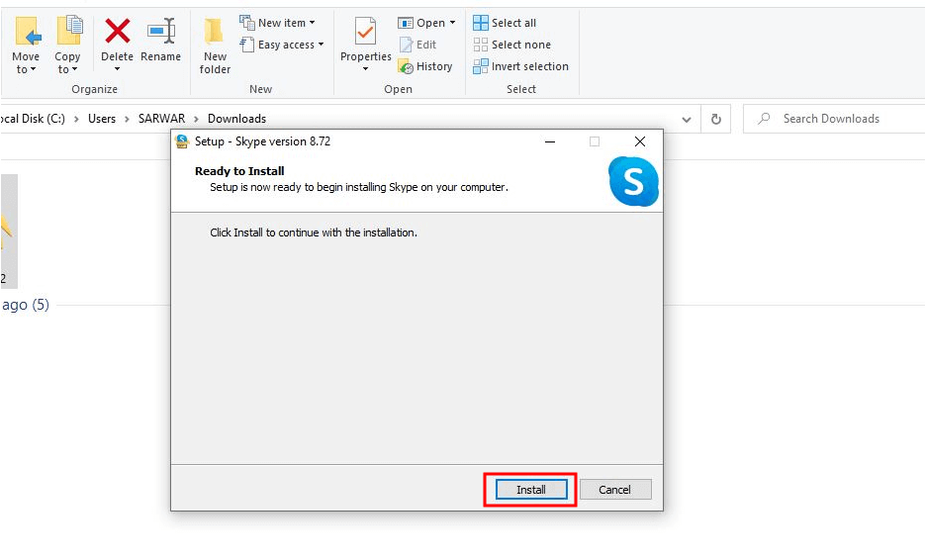The image size is (925, 560).
Task: Expand the Delete dropdown arrow
Action: pos(117,69)
